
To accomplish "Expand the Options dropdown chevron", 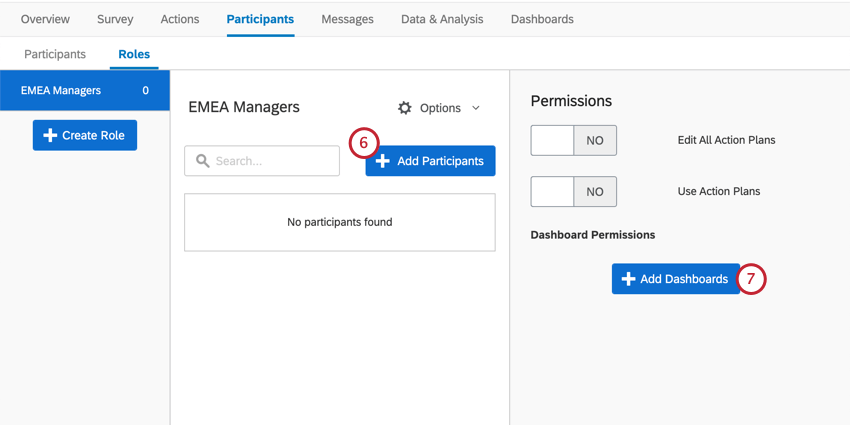I will (476, 108).
